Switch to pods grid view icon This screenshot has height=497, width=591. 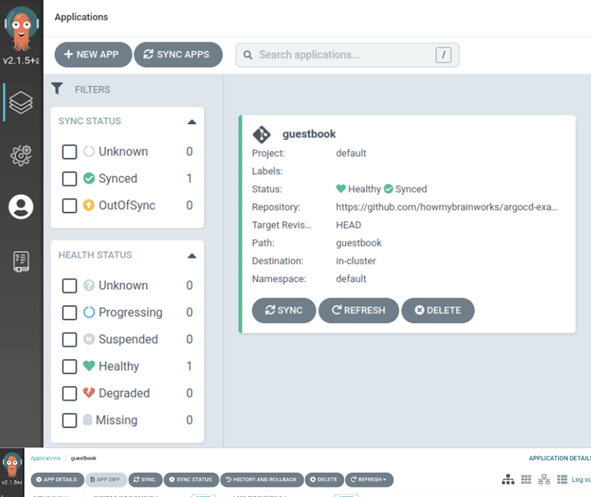tap(526, 479)
